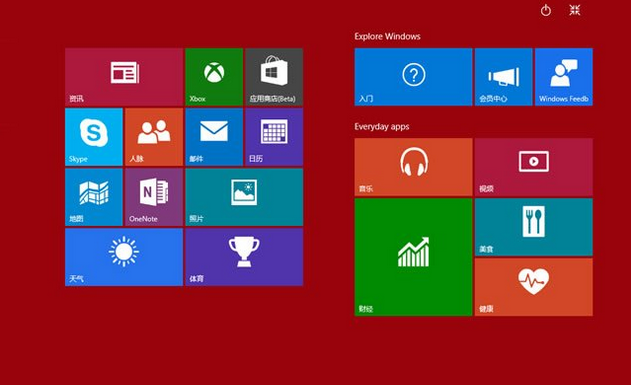
Task: Open the Health heart tile
Action: point(534,287)
